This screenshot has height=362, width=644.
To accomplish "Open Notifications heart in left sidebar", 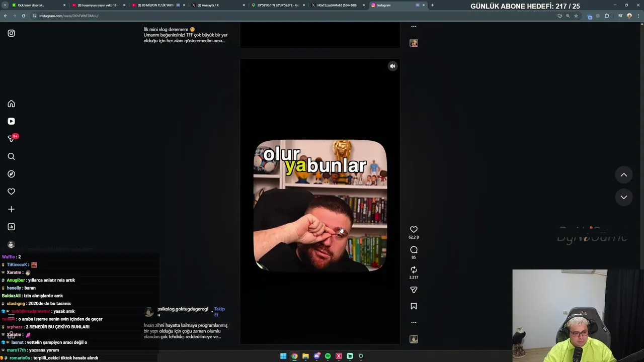I will click(11, 192).
